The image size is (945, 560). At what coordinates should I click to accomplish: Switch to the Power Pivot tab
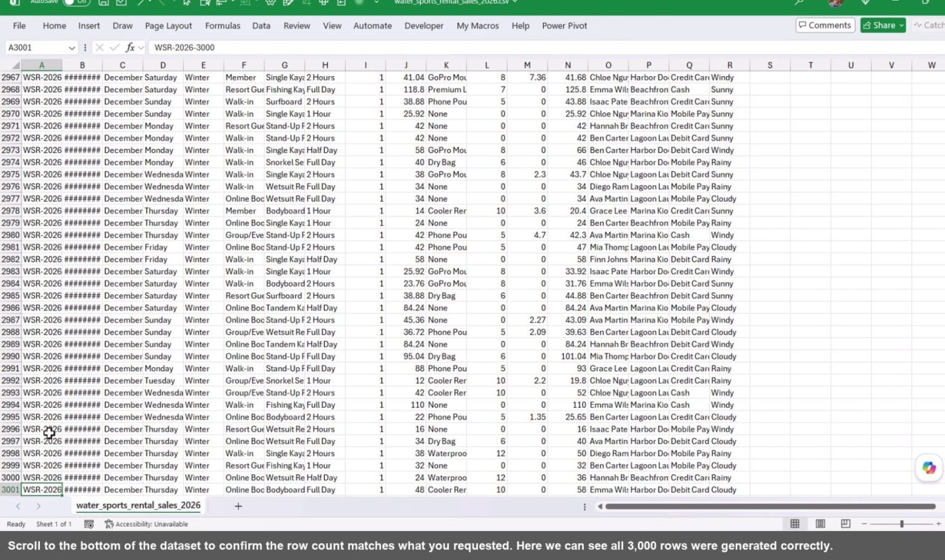[564, 26]
